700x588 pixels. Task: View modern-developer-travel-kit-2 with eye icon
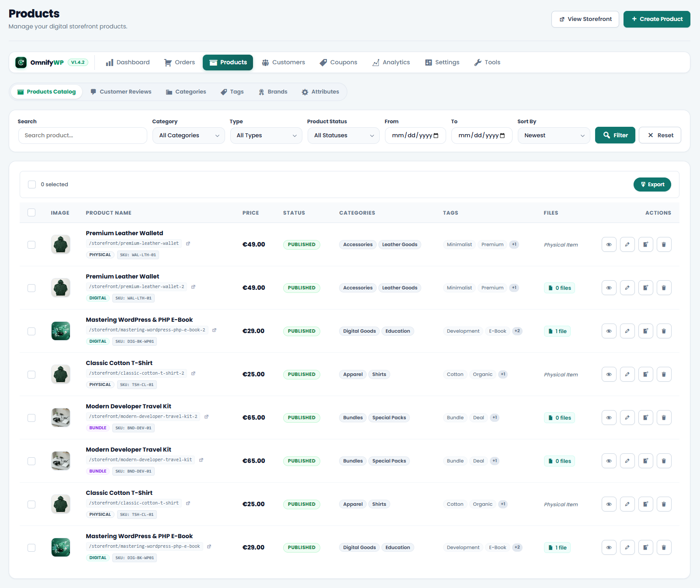[x=609, y=418]
